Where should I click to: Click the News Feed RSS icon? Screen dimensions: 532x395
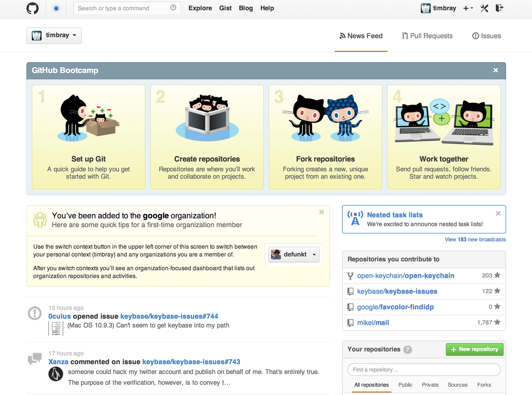click(342, 36)
